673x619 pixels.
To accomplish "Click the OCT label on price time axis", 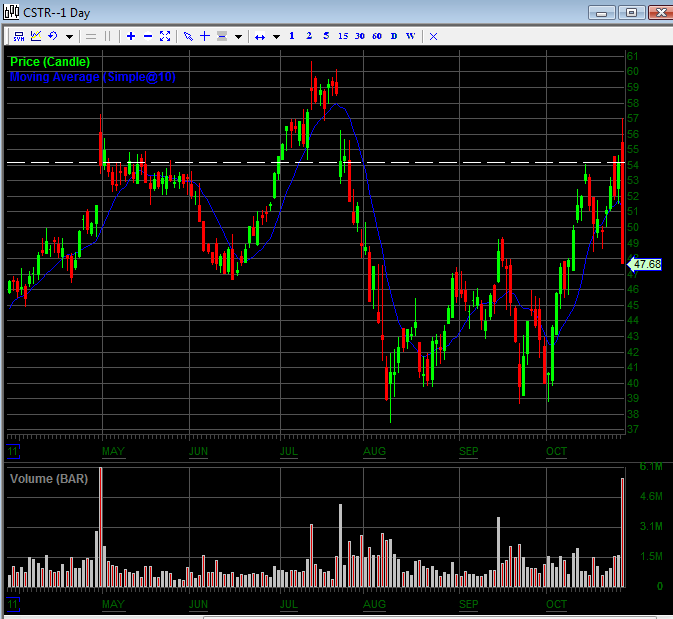I will click(x=556, y=452).
